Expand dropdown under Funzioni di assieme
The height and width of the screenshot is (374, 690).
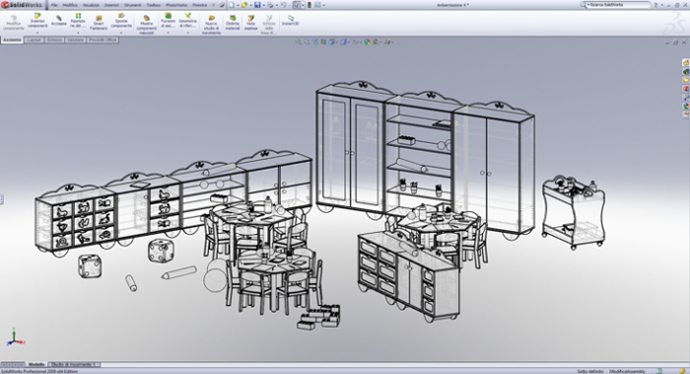click(x=168, y=33)
